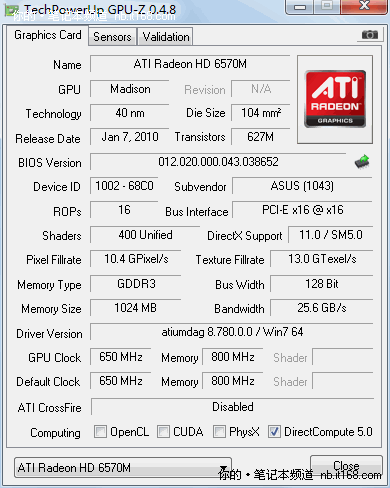Enable the OpenCL checkbox
Image resolution: width=390 pixels, height=488 pixels.
pyautogui.click(x=100, y=432)
